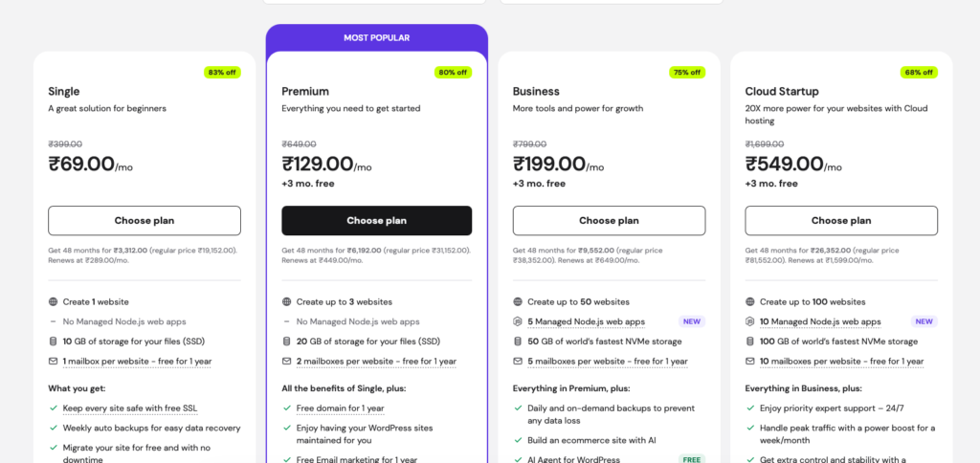Click mailbox icon beside 2 mailboxes per website

[x=286, y=361]
